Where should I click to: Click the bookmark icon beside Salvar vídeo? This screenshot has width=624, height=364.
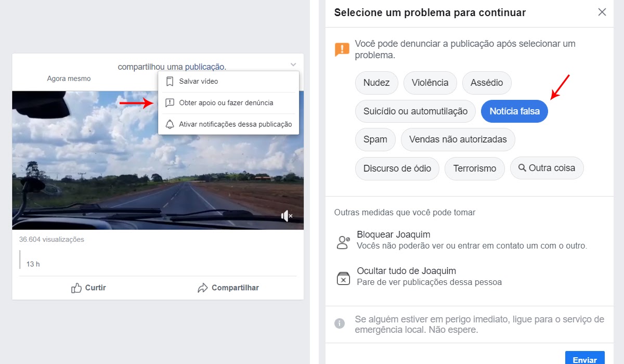pyautogui.click(x=170, y=82)
